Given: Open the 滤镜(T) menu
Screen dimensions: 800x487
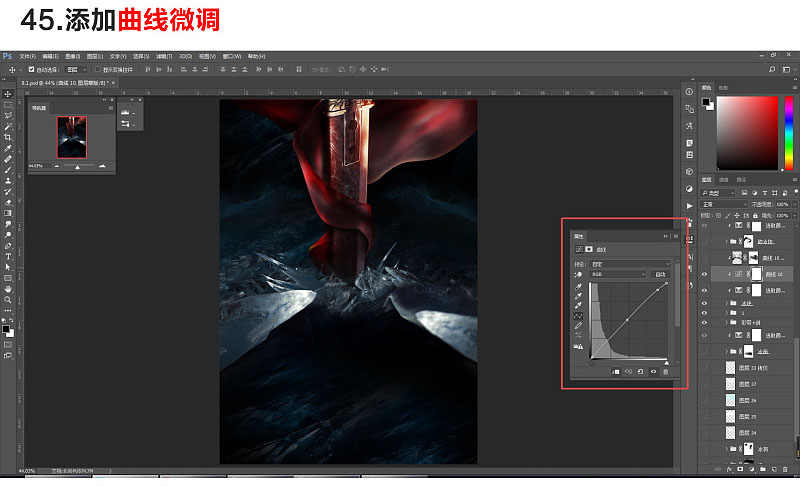Looking at the screenshot, I should (164, 56).
